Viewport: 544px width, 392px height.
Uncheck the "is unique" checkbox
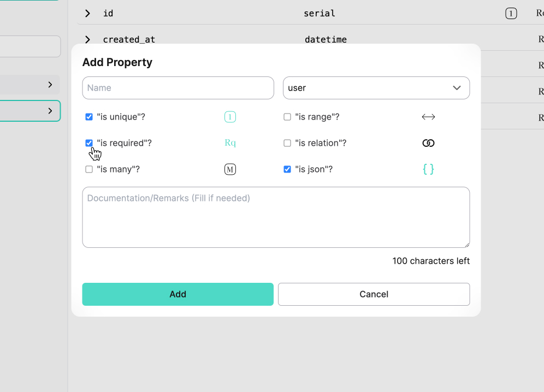tap(89, 117)
